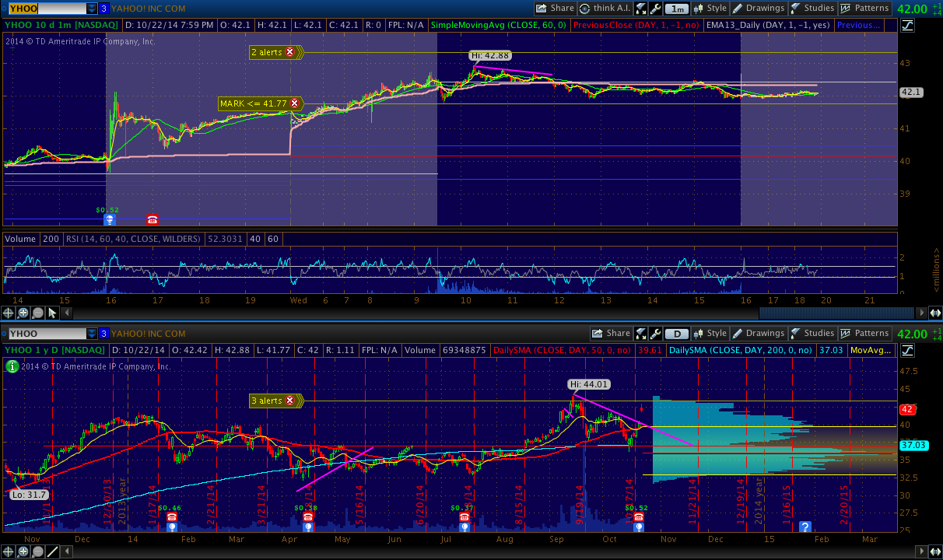The width and height of the screenshot is (943, 560).
Task: Click the line drawing tool in lower chart
Action: click(x=53, y=552)
